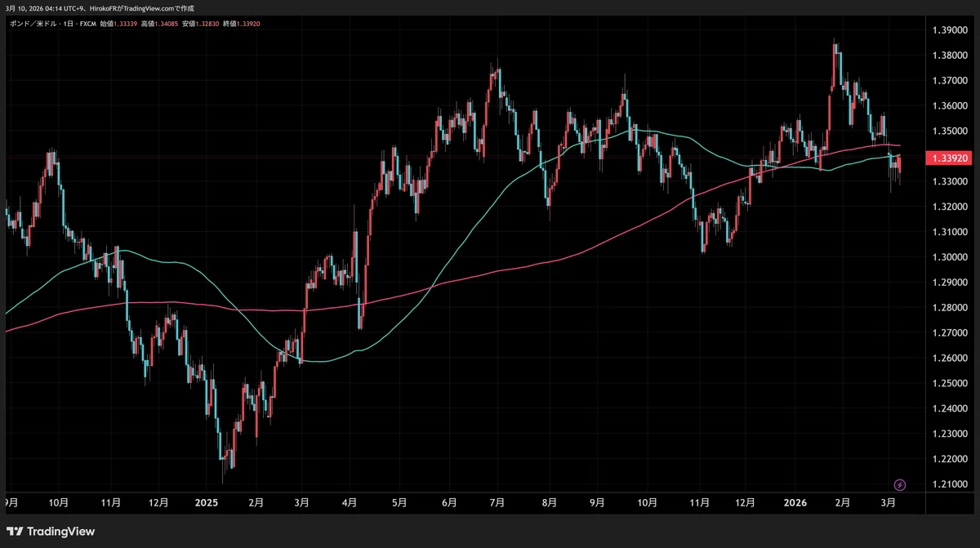Click the 1.36000 price axis label
This screenshot has width=980, height=548.
tap(948, 106)
